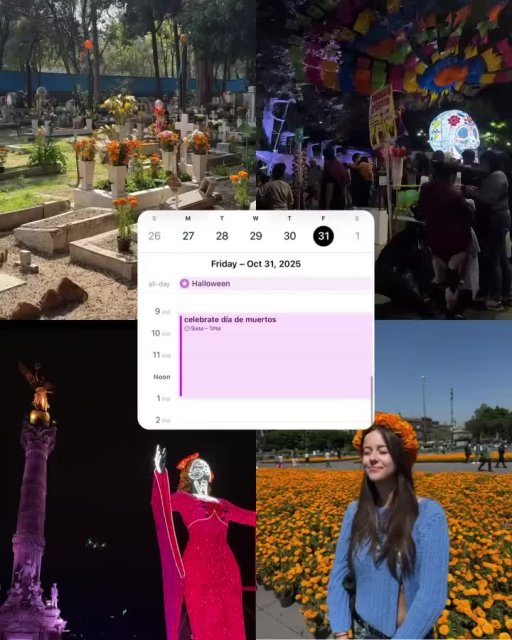The width and height of the screenshot is (512, 640).
Task: Select Wednesday 29 in the week strip
Action: click(x=256, y=236)
